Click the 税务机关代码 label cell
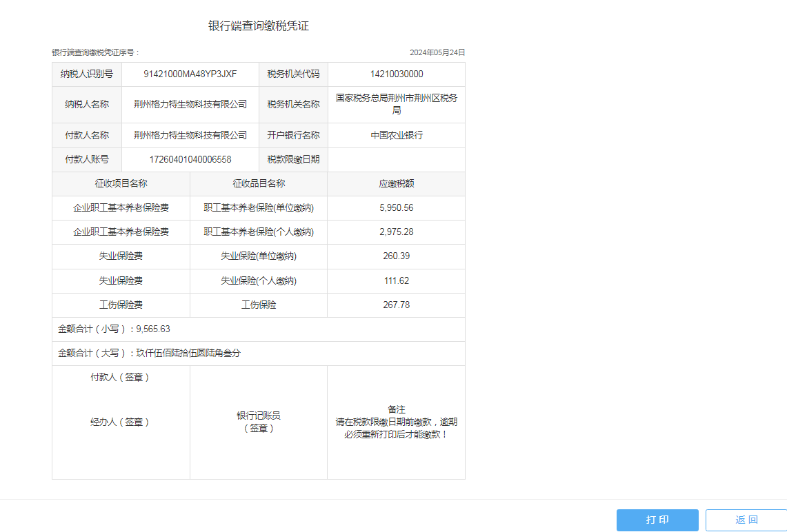The image size is (787, 532). tap(294, 74)
